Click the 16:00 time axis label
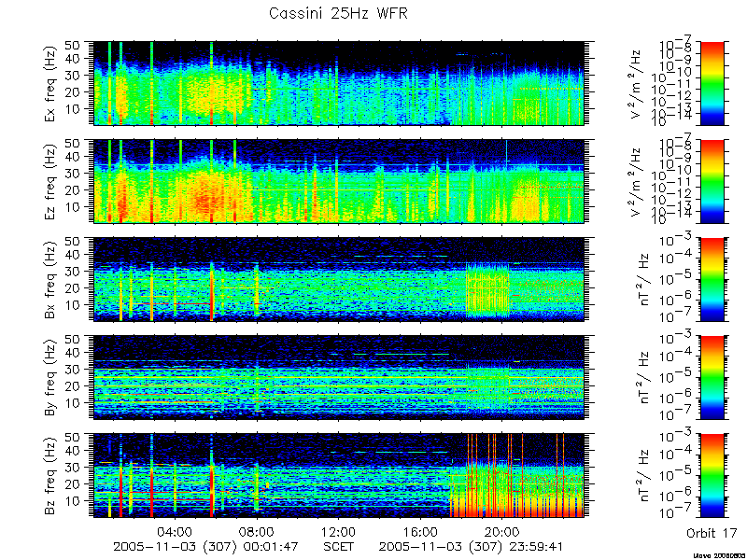The width and height of the screenshot is (747, 560). pos(421,531)
